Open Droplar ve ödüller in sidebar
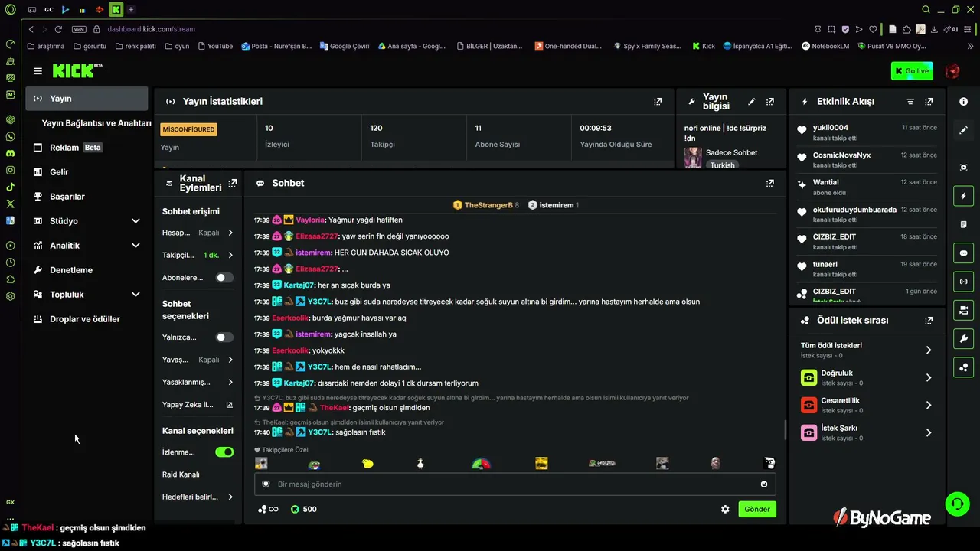 tap(87, 319)
